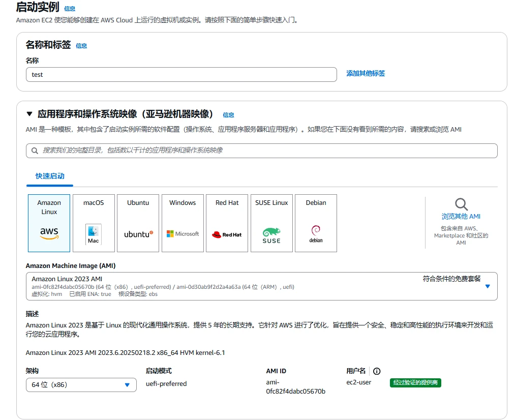Choose the macOS quick start tile

(x=94, y=223)
